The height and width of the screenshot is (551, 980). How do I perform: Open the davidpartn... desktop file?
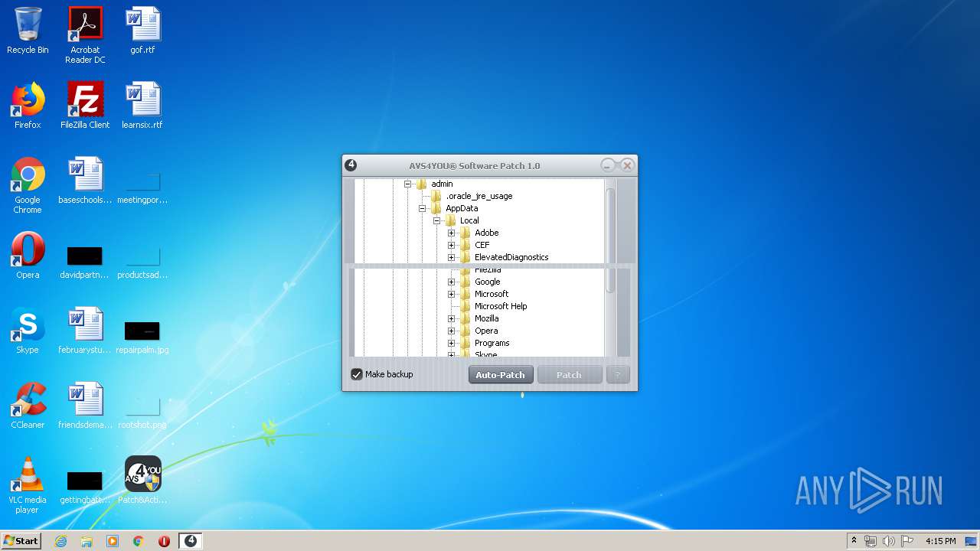[x=85, y=262]
